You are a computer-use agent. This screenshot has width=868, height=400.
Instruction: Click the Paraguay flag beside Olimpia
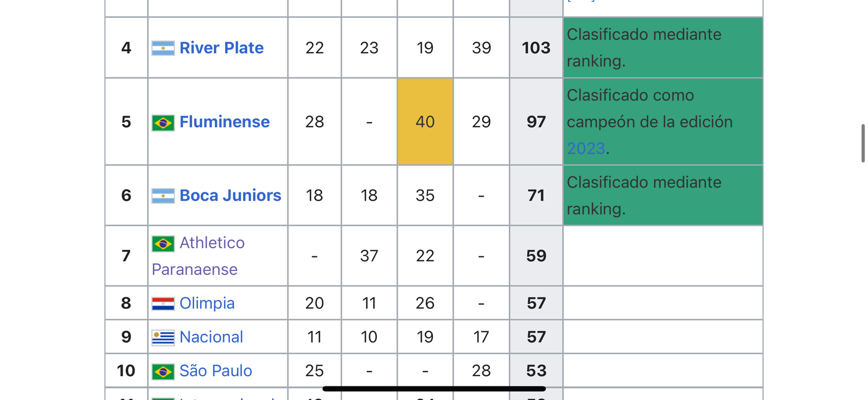pos(163,304)
